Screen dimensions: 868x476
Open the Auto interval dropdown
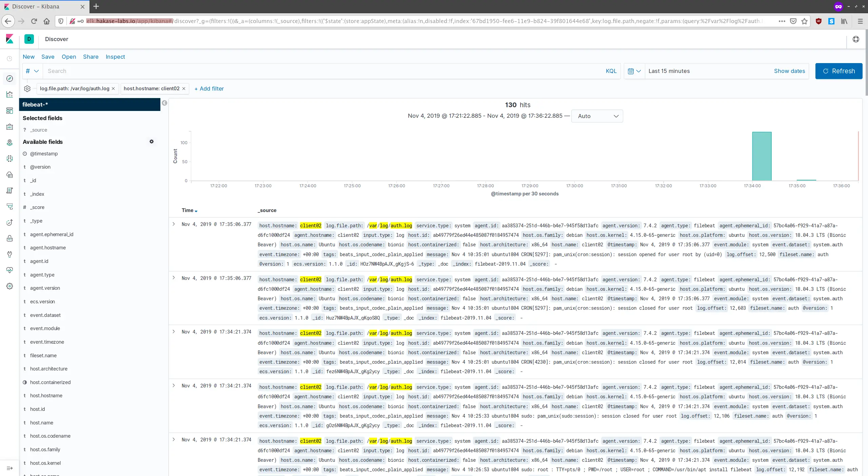pos(597,116)
